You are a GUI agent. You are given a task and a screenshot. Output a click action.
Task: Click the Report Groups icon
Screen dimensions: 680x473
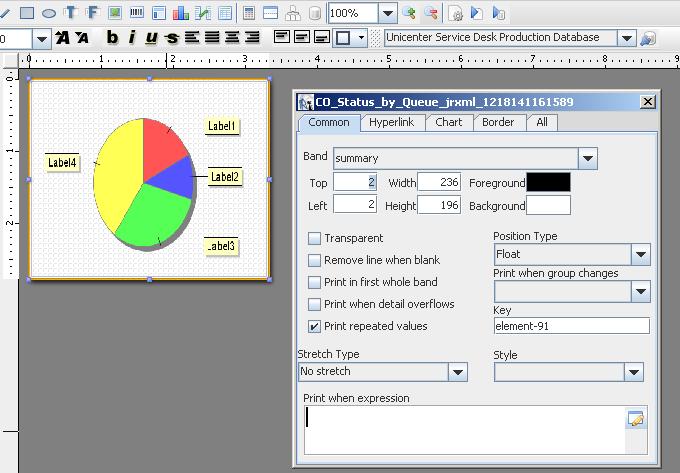[293, 13]
